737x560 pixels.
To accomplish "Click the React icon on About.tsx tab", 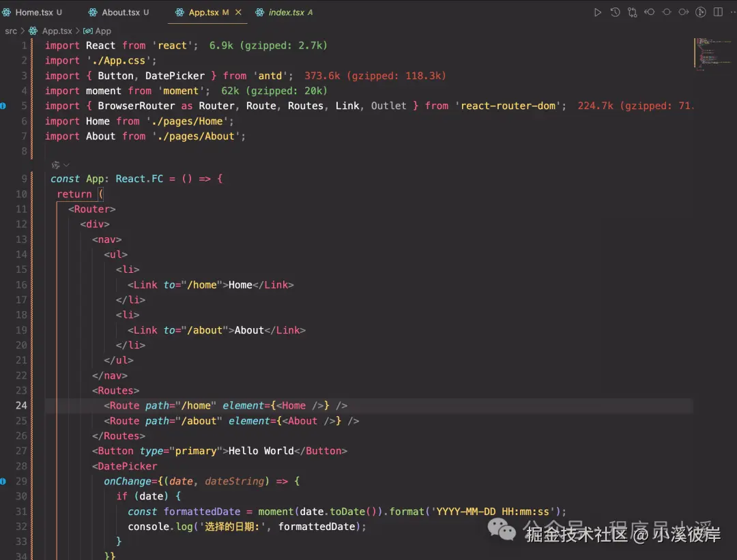I will (x=93, y=12).
